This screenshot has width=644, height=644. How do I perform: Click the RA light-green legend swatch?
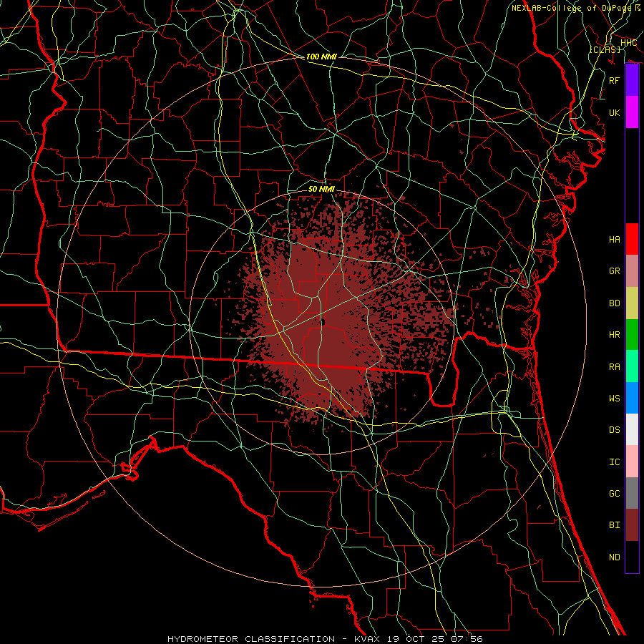click(x=632, y=366)
